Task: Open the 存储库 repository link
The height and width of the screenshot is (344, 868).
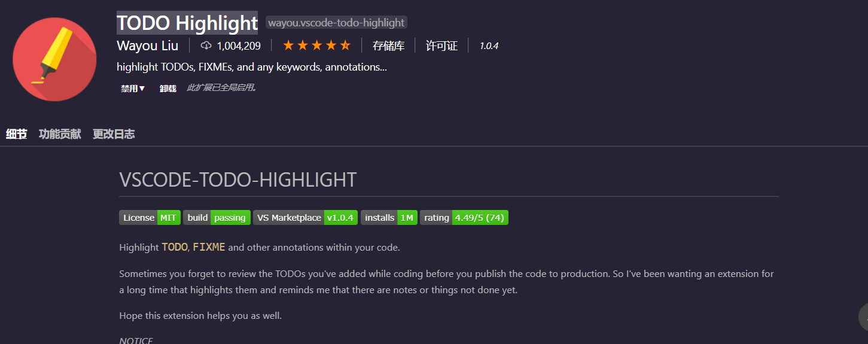Action: [x=389, y=45]
